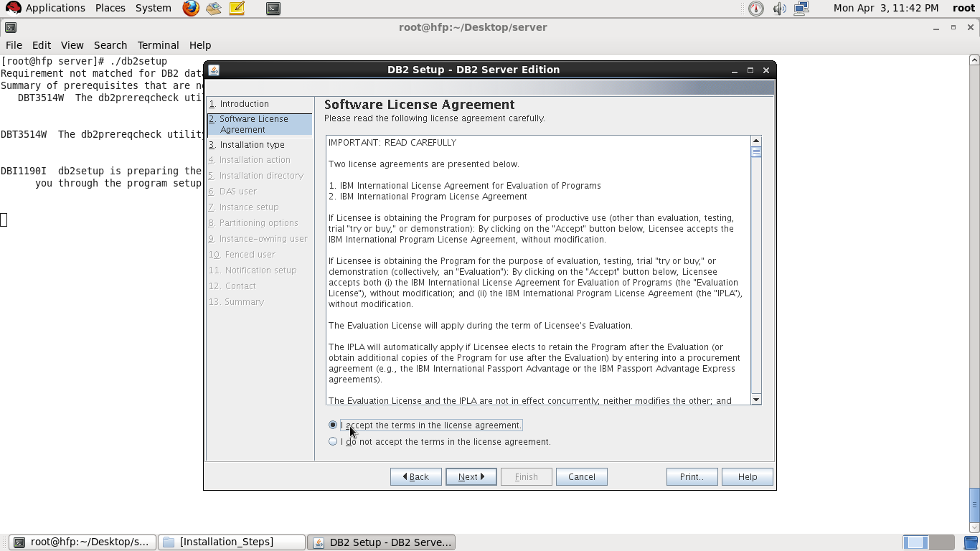
Task: Click the Print button in DB2 Setup
Action: click(x=691, y=476)
